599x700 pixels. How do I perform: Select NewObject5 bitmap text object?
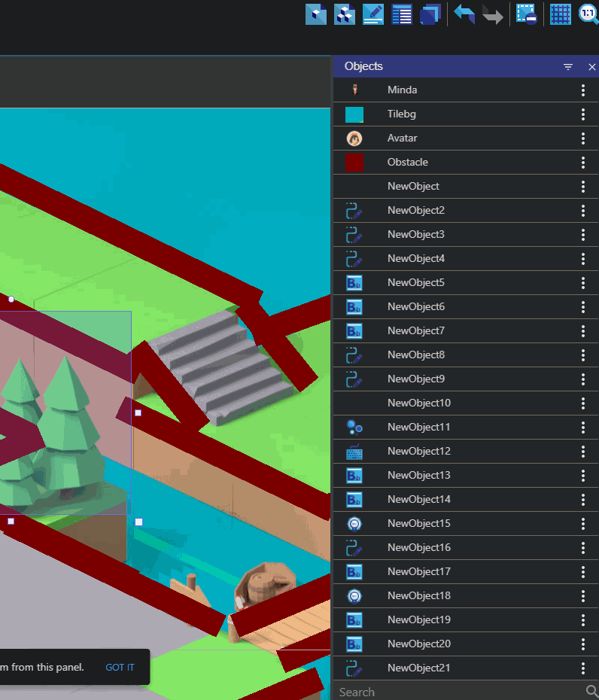466,282
